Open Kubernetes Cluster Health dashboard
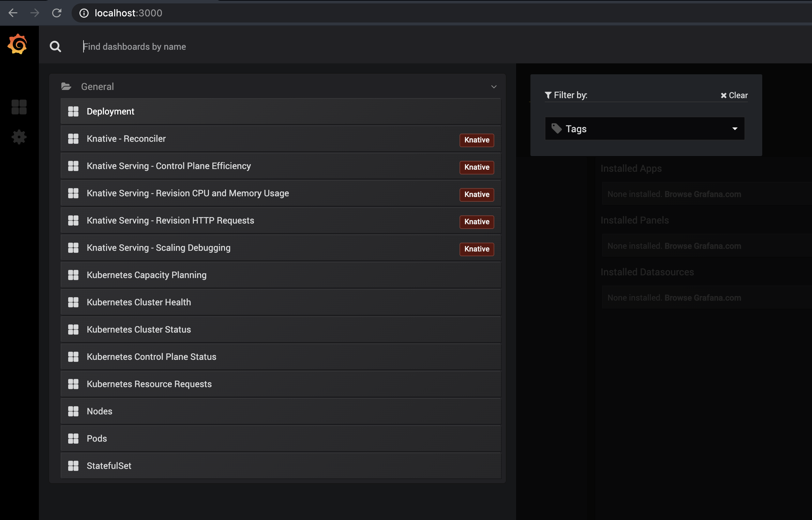 point(281,302)
